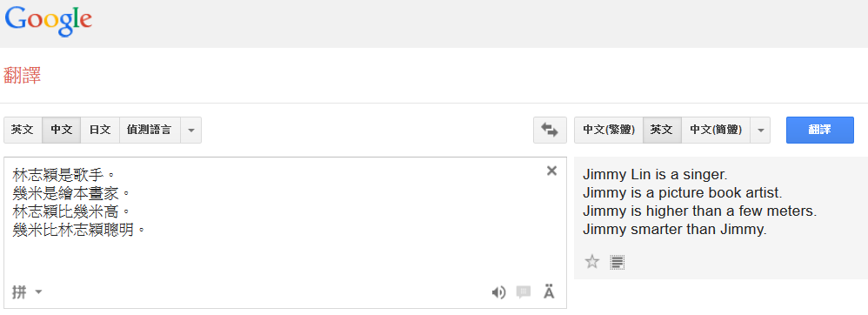Toggle the romanization Ä icon
This screenshot has width=868, height=315.
(549, 292)
